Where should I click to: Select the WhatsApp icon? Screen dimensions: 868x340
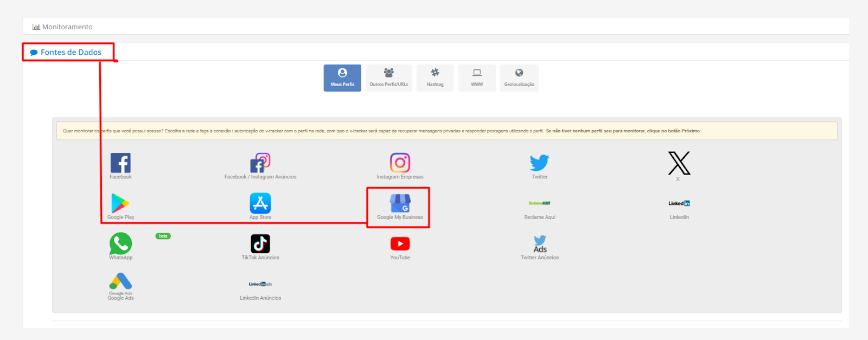point(120,243)
